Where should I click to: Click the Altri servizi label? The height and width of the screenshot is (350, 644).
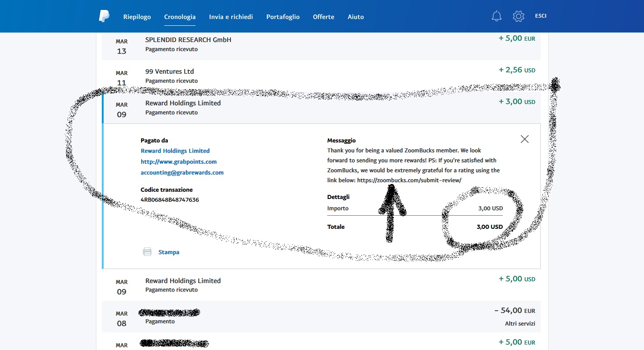click(520, 324)
